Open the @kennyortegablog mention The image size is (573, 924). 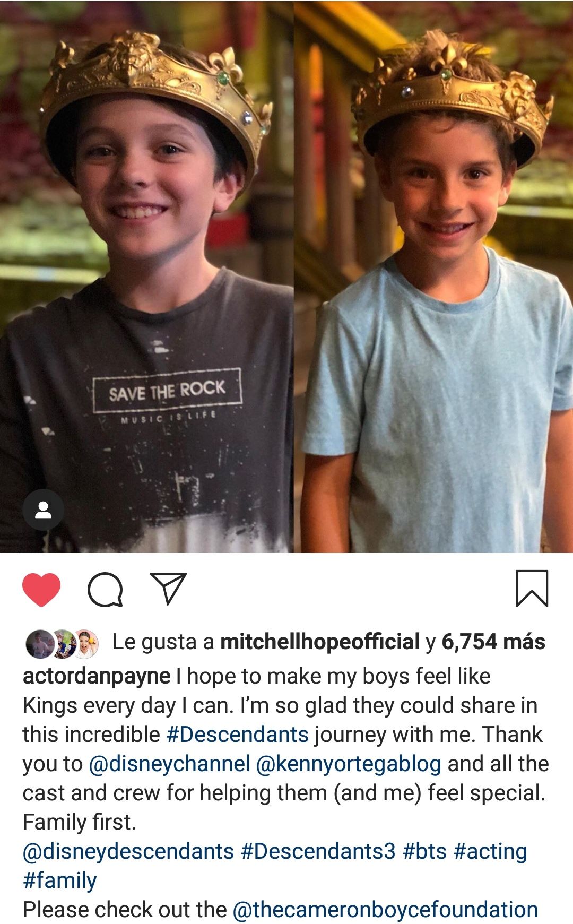[349, 764]
